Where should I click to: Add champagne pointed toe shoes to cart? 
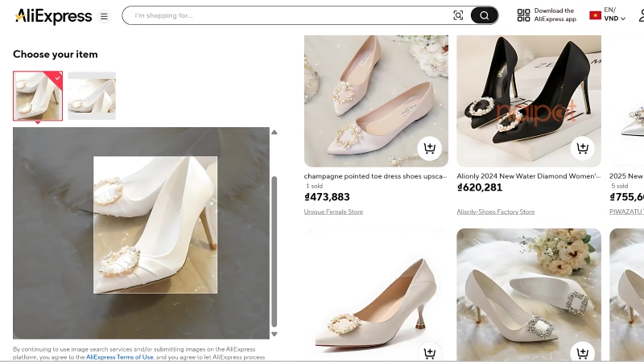[429, 148]
